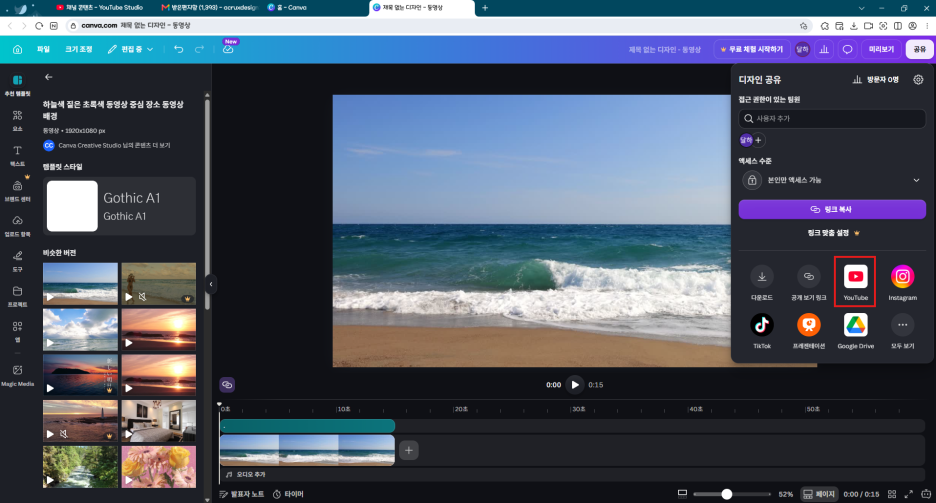Expand the 액세스 수준 access level dropdown
The width and height of the screenshot is (936, 503).
pyautogui.click(x=832, y=180)
